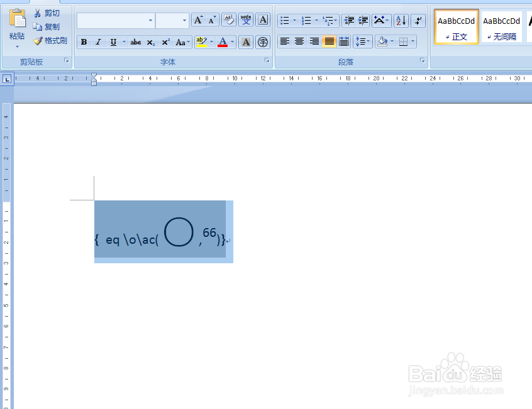Screen dimensions: 532x409
Task: Expand the font name dropdown arrow
Action: 151,21
